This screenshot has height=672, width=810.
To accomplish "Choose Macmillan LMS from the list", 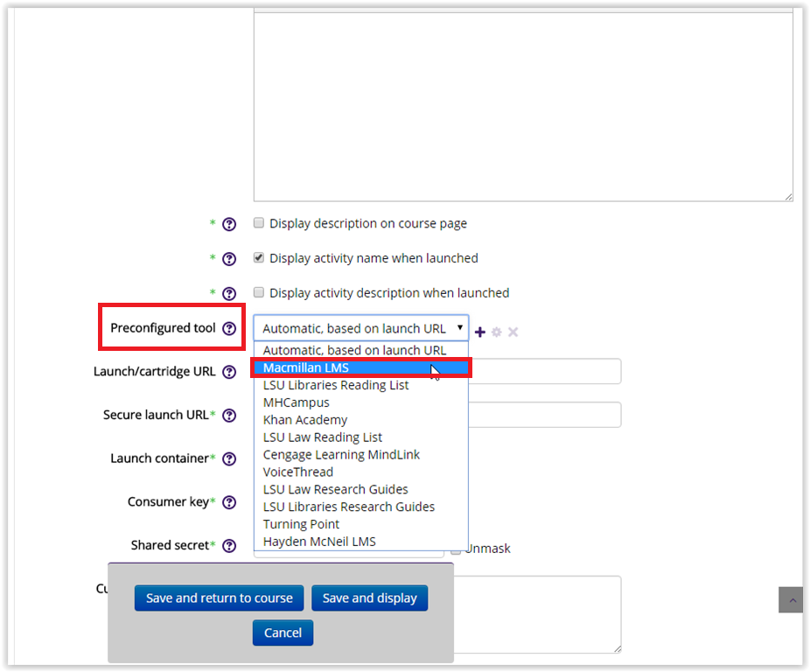I will [361, 367].
